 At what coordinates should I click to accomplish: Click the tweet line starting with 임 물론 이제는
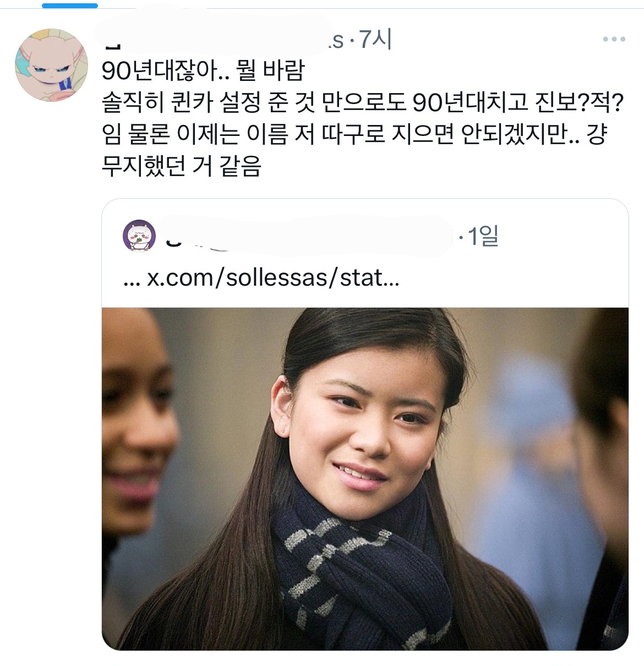[354, 134]
